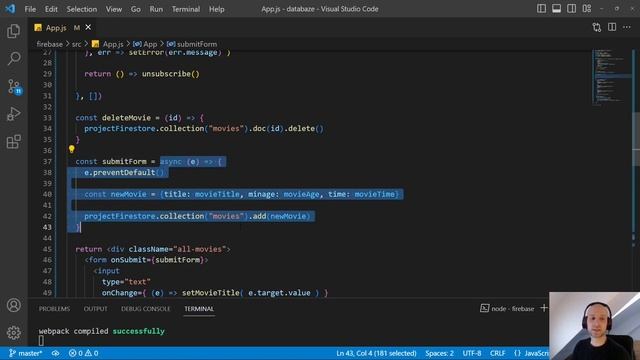Open the Run menu
The image size is (640, 360).
pyautogui.click(x=156, y=9)
